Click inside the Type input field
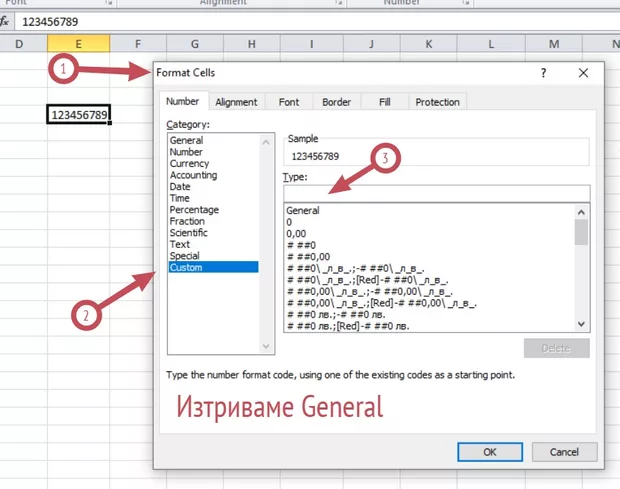This screenshot has height=489, width=620. coord(436,193)
